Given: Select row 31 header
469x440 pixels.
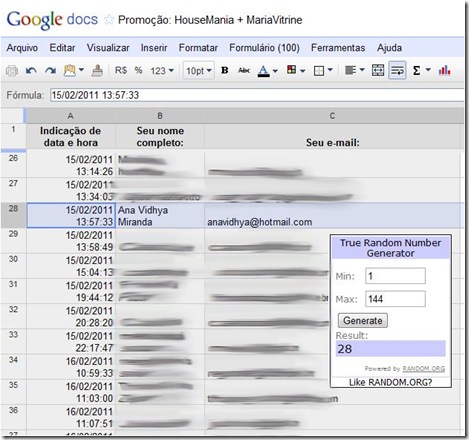Looking at the screenshot, I should [x=13, y=291].
